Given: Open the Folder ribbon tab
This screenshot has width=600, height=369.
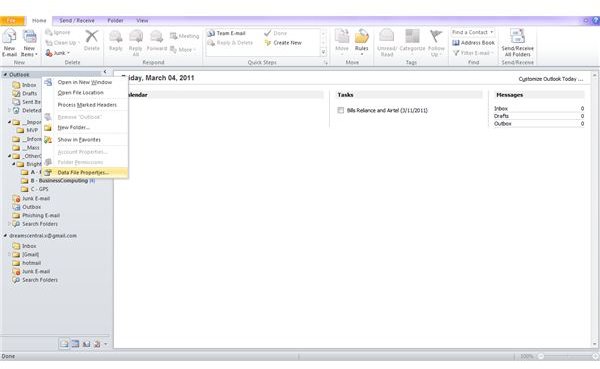Looking at the screenshot, I should pyautogui.click(x=115, y=21).
